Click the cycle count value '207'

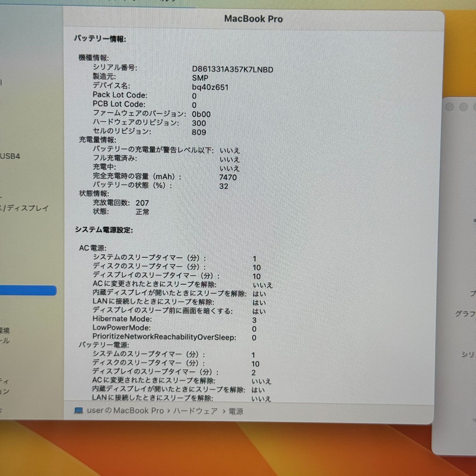(x=142, y=203)
